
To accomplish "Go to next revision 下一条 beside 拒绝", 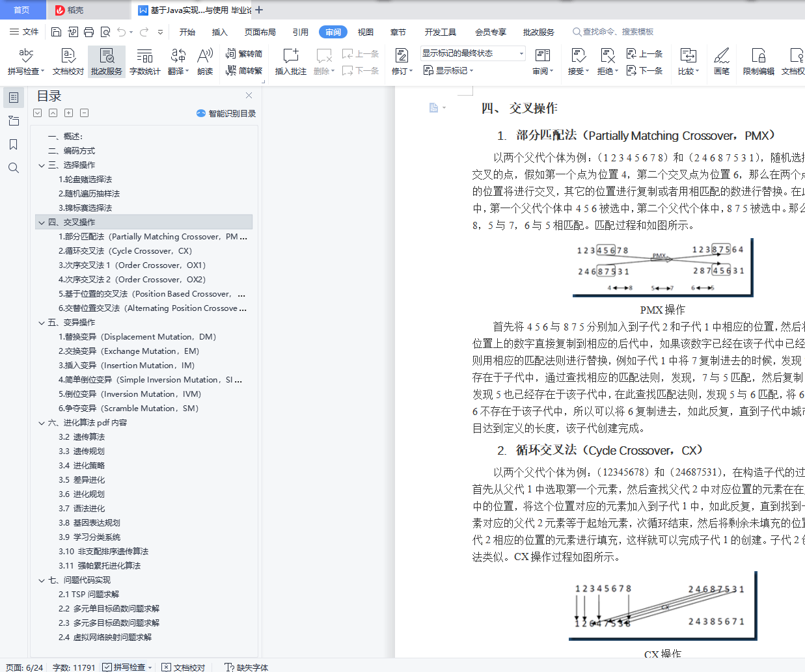I will (644, 70).
